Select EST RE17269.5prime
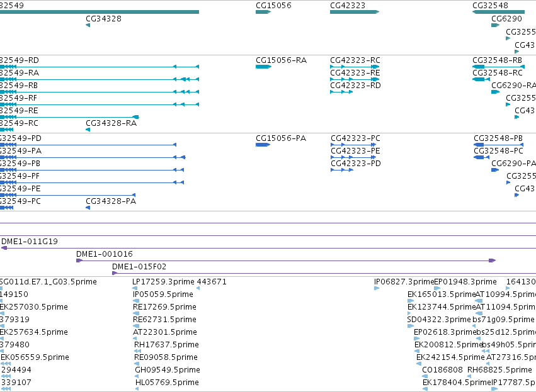The image size is (536, 392). [165, 307]
